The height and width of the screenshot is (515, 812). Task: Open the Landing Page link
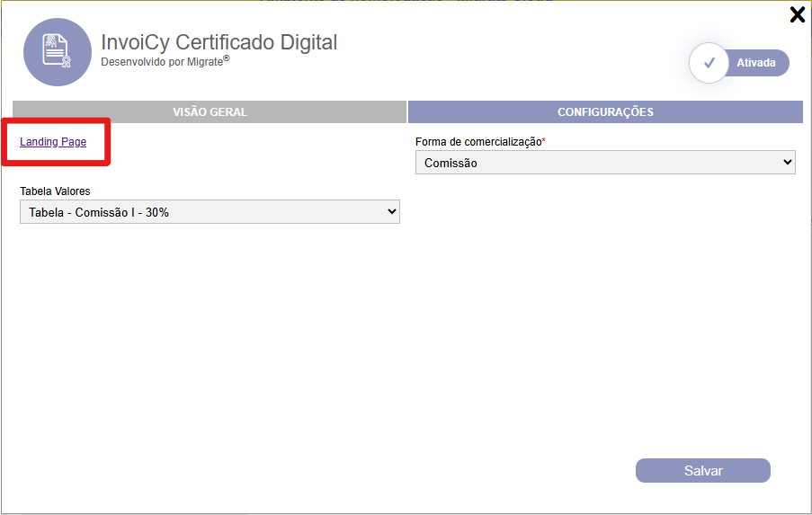tap(53, 142)
